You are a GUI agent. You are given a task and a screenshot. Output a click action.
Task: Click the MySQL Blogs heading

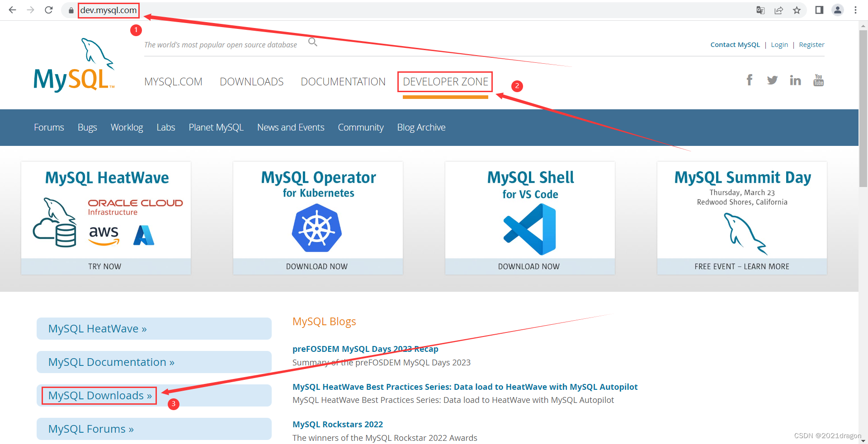coord(324,322)
